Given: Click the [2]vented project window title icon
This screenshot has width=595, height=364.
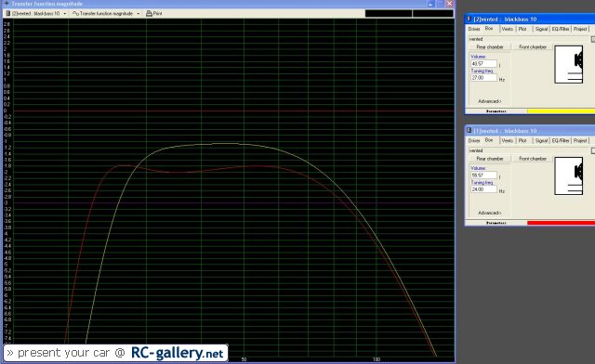Looking at the screenshot, I should point(469,19).
